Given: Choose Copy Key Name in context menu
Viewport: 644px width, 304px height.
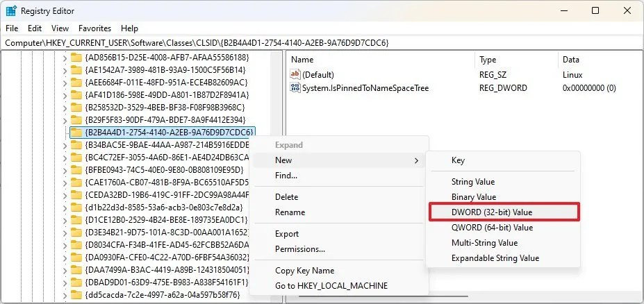Looking at the screenshot, I should 339,271.
